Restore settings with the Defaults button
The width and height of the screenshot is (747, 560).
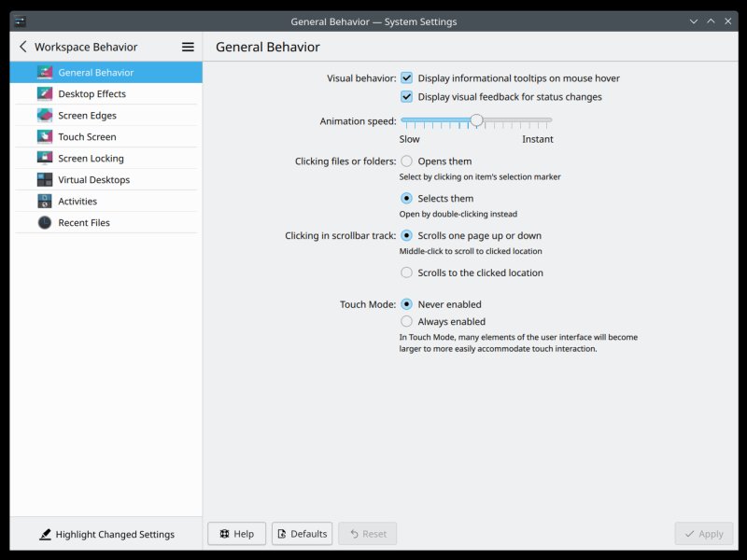[x=302, y=534]
